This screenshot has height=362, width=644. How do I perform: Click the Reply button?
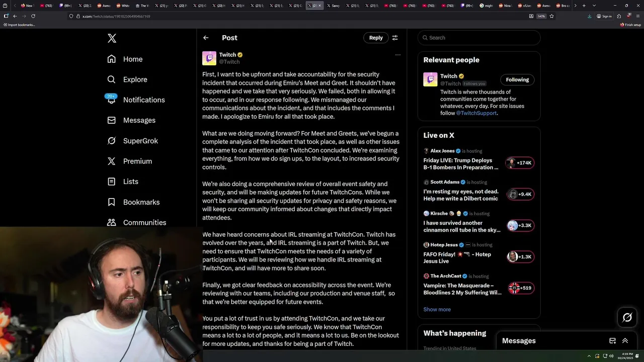(376, 38)
